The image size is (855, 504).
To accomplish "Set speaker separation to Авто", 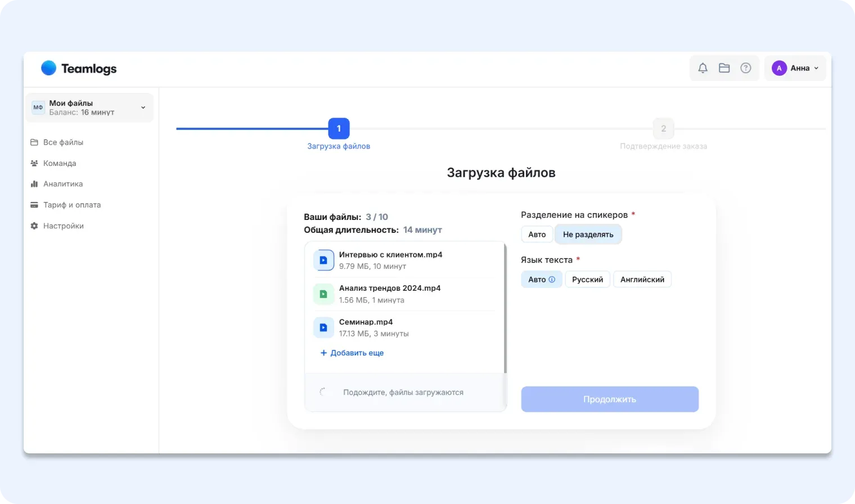I will [x=537, y=235].
